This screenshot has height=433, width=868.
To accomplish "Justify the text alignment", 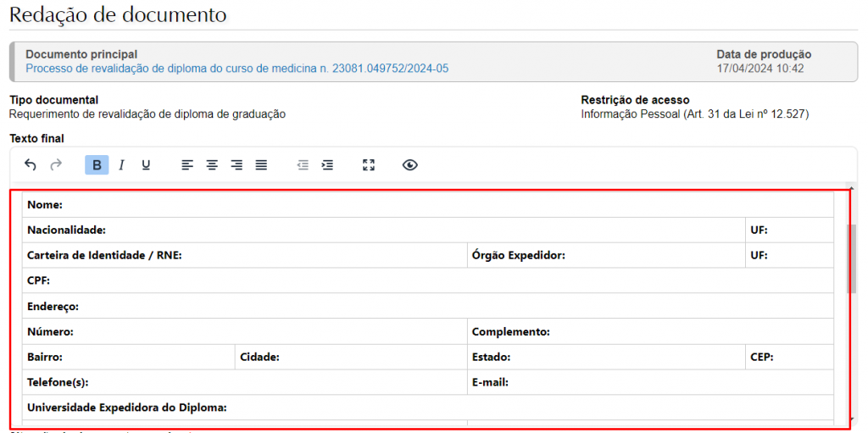I will click(261, 165).
